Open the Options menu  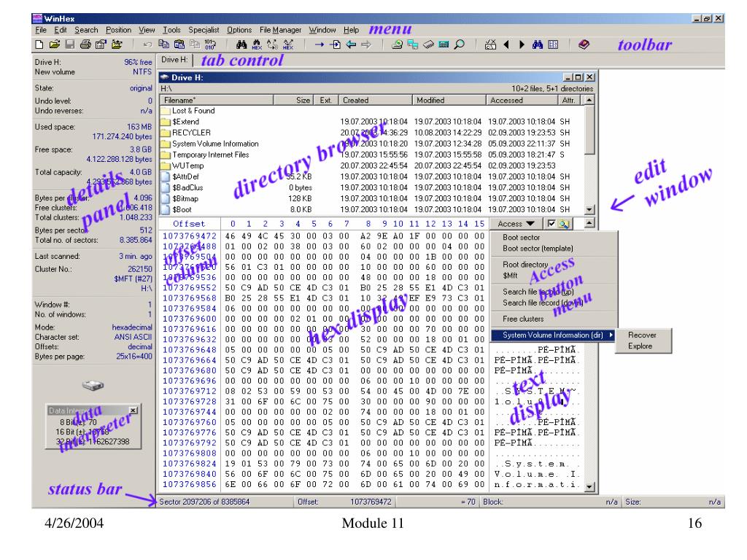coord(239,29)
